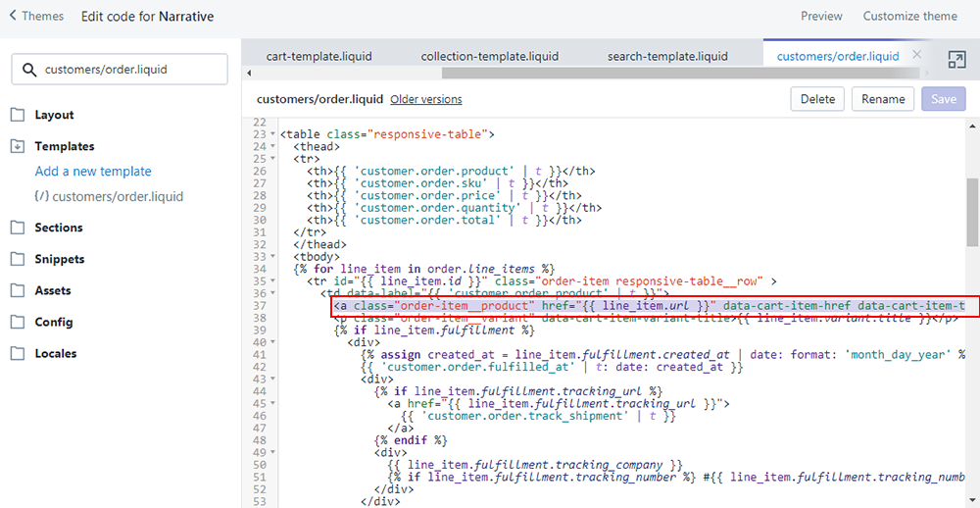Click the Config folder icon
This screenshot has width=980, height=508.
click(x=17, y=322)
